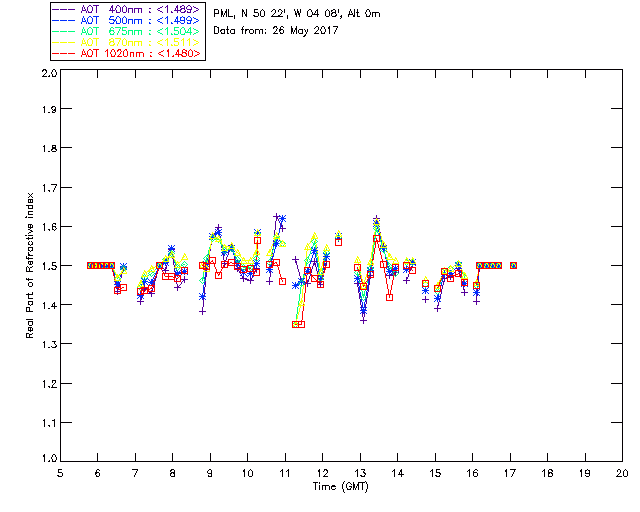Click the 16 on the time axis
Image resolution: width=640 pixels, height=512 pixels.
click(472, 473)
